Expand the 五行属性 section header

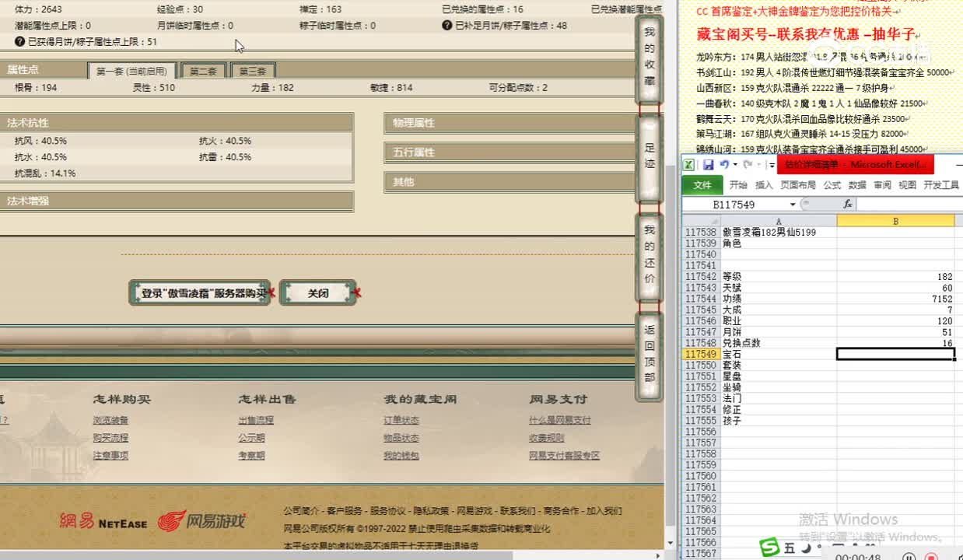510,152
